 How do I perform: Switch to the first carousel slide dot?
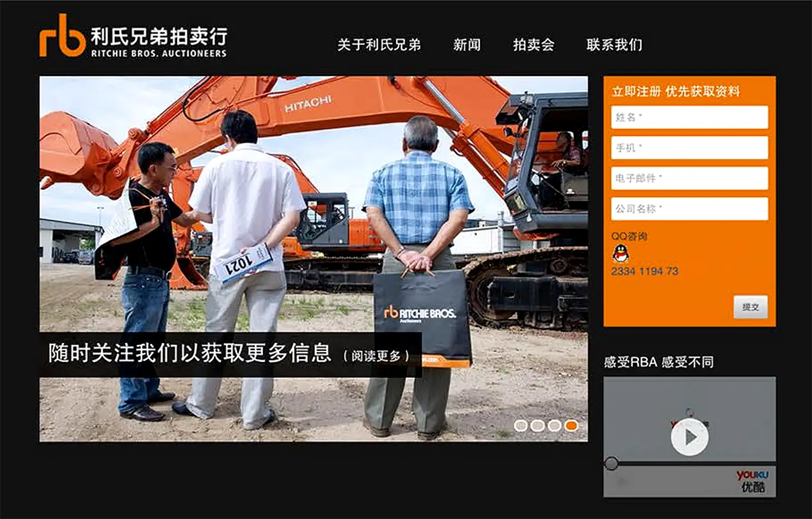[521, 426]
